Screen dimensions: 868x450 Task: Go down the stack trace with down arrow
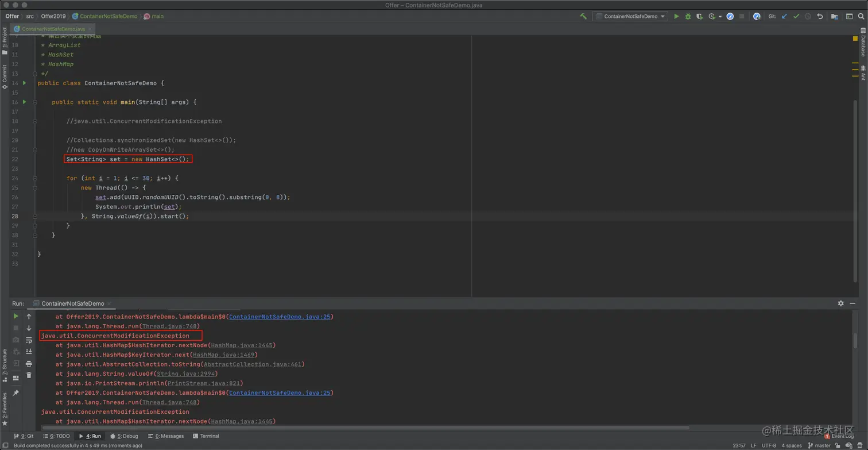coord(29,328)
